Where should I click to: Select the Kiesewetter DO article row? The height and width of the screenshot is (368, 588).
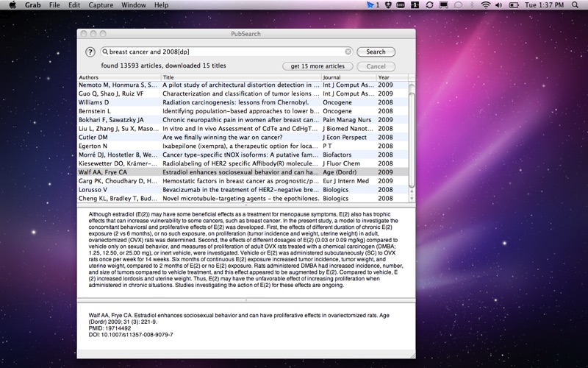243,163
